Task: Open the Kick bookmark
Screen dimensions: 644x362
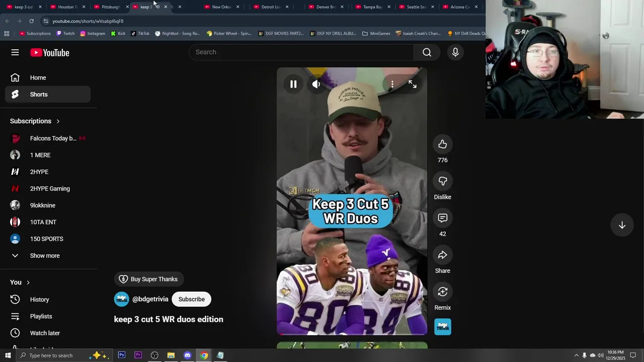Action: [118, 34]
